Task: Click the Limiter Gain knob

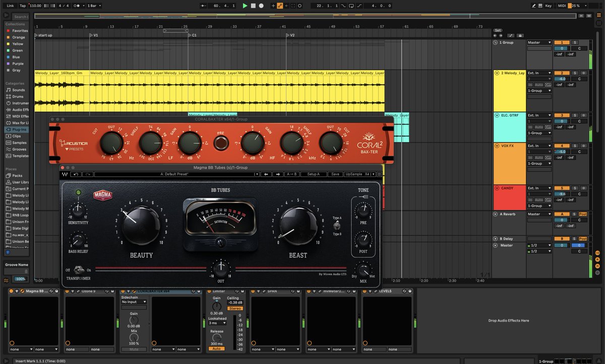Action: tap(216, 306)
